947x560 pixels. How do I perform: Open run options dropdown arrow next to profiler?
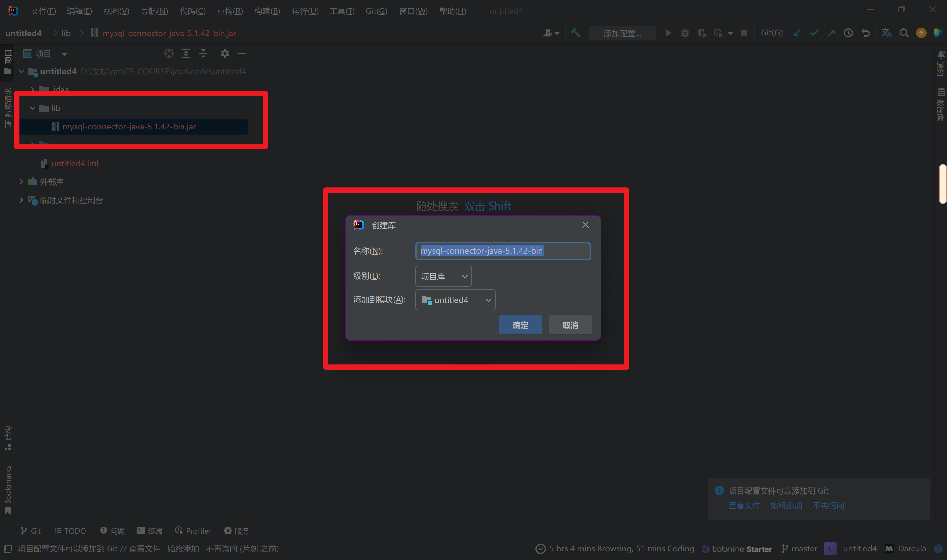(730, 33)
